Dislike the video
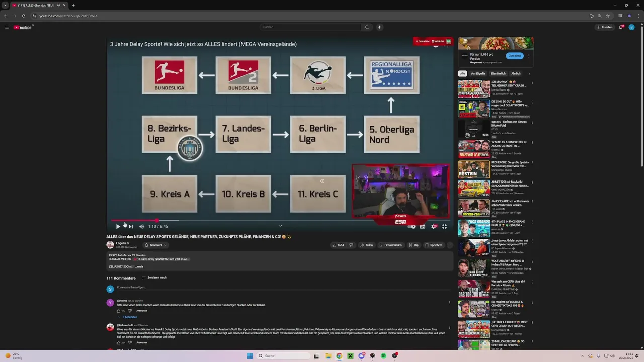644x362 pixels. tap(351, 245)
